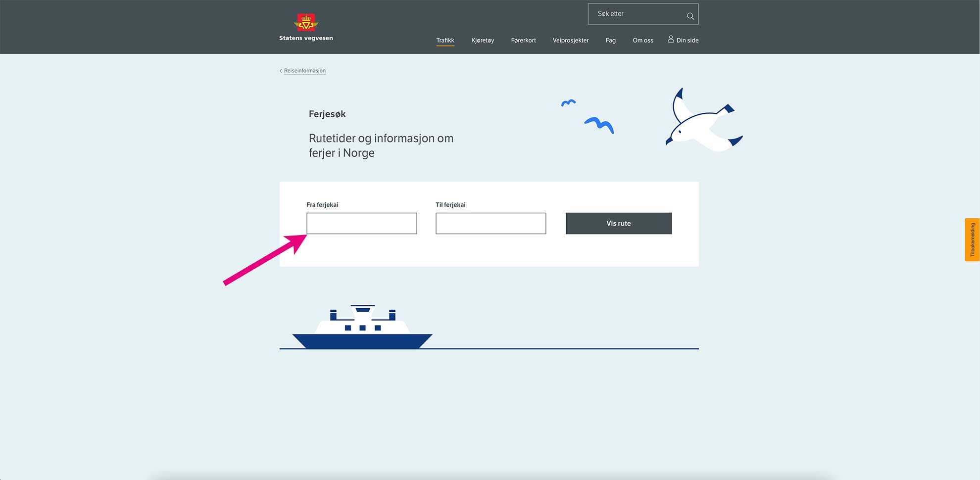This screenshot has height=480, width=980.
Task: Return via the Reiseinformasjon breadcrumb link
Action: 305,71
